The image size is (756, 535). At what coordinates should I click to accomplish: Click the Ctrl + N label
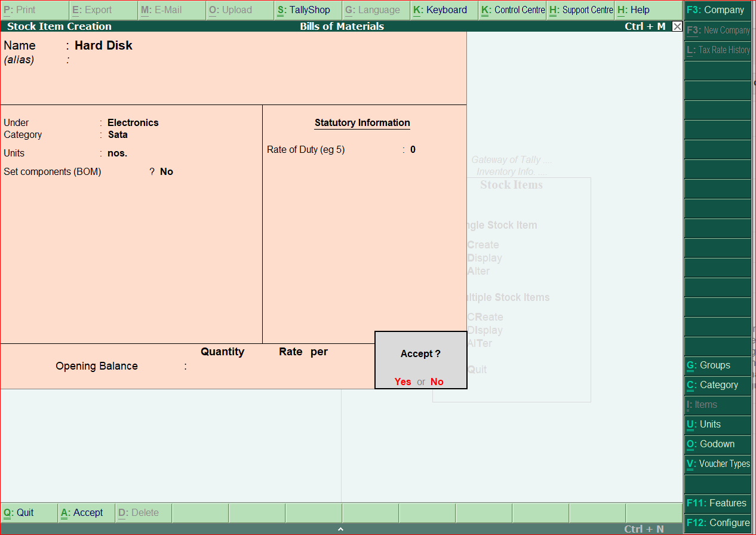click(x=644, y=529)
